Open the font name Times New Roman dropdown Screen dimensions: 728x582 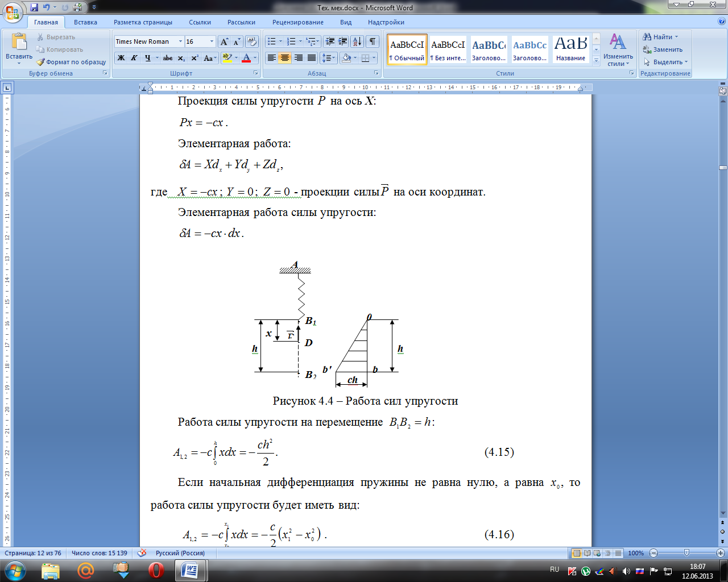[180, 41]
